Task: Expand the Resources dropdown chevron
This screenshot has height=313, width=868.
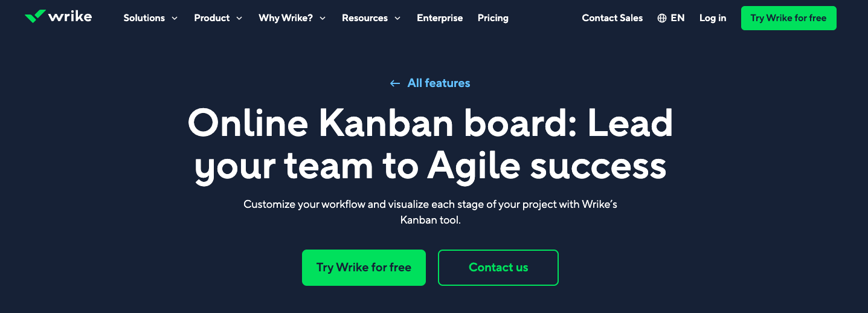Action: 397,18
